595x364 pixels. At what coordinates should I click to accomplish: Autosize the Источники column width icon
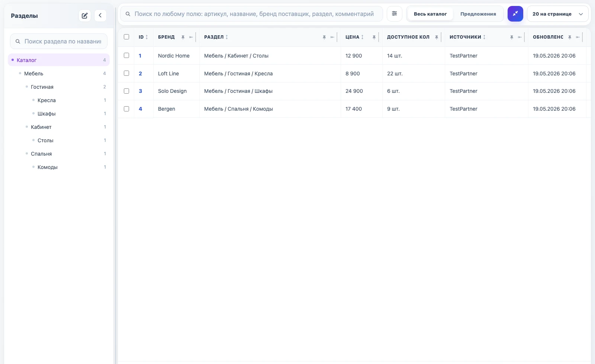coord(520,37)
